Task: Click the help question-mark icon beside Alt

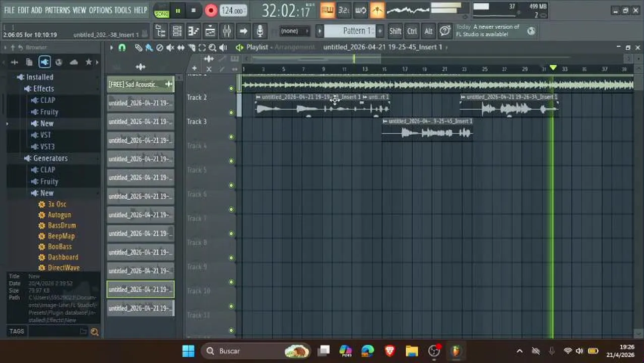Action: click(x=445, y=31)
